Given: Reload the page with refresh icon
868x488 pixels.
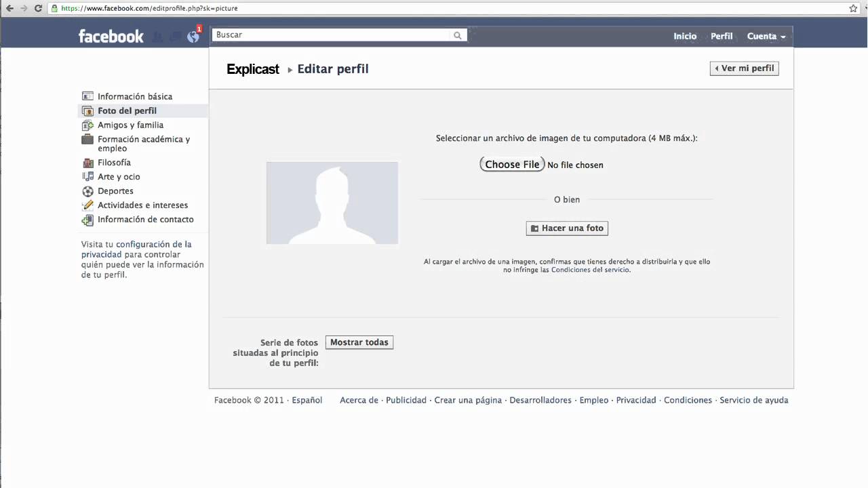Looking at the screenshot, I should point(39,8).
